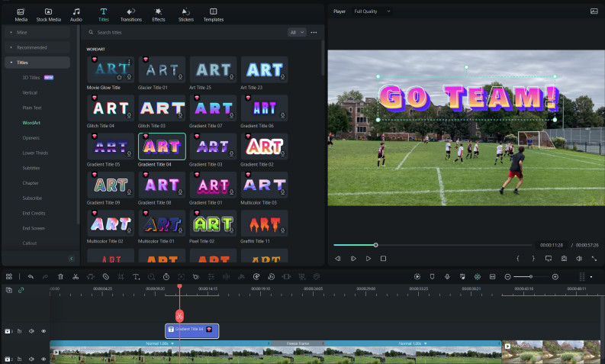This screenshot has height=364, width=605.
Task: Add a marker with the marker icon
Action: (432, 276)
